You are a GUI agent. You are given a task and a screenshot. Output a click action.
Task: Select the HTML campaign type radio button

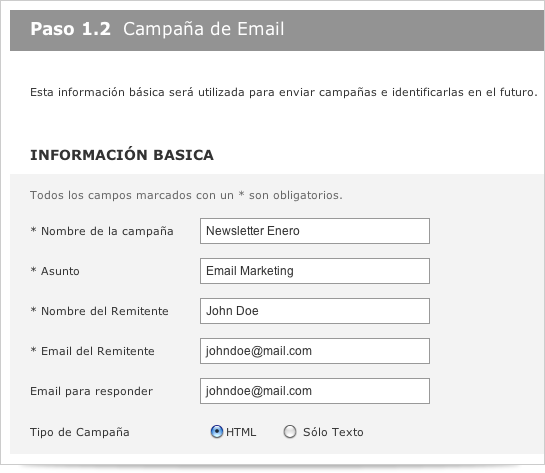(x=217, y=432)
